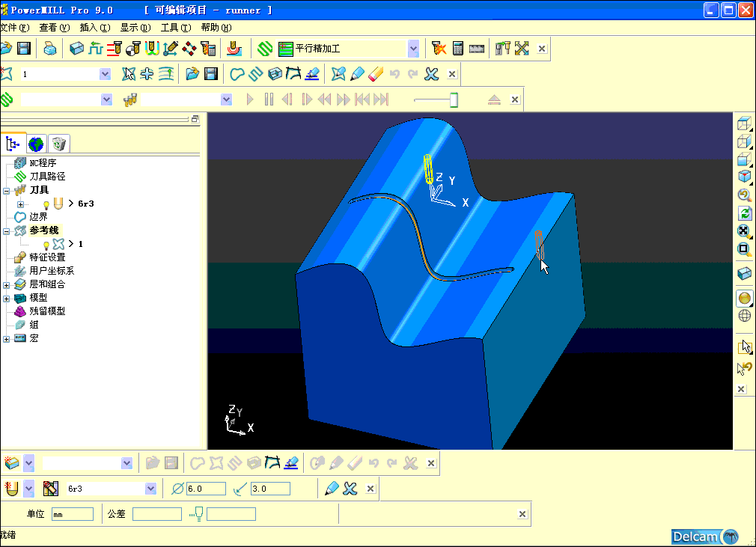Open the 查看 (View) menu
The width and height of the screenshot is (756, 547).
click(x=55, y=28)
